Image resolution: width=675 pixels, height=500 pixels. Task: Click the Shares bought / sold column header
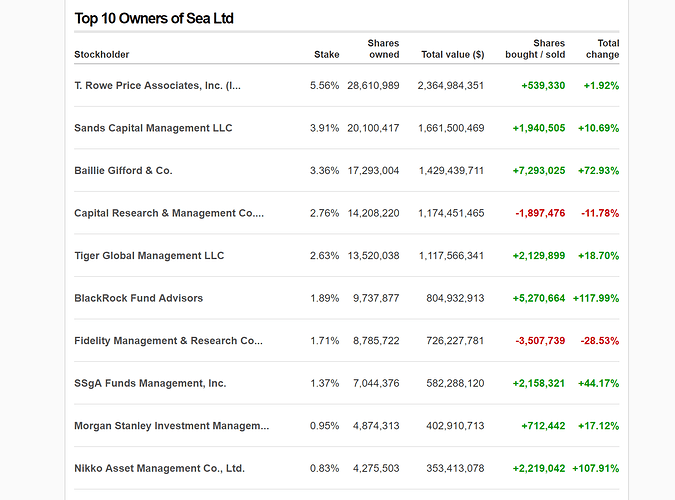[x=535, y=49]
